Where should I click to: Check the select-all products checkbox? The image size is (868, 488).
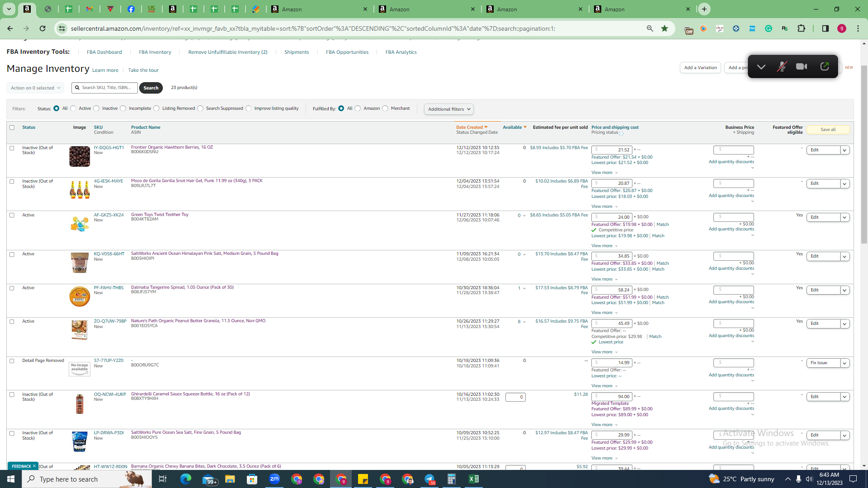[x=12, y=127]
